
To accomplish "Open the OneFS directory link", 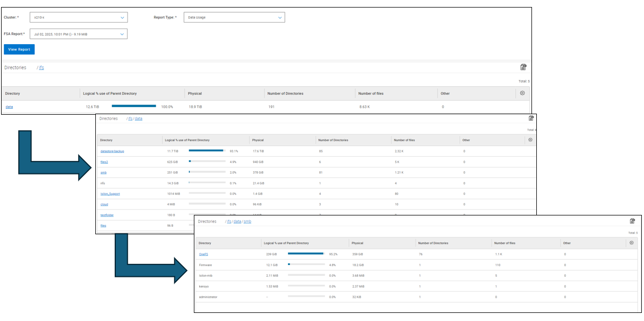I will (203, 254).
